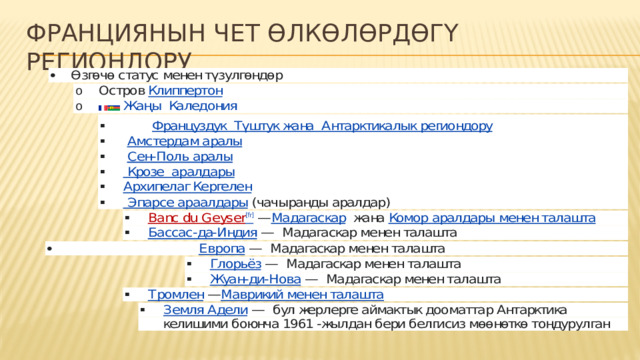Follow the Жуан-ди-Нова link
This screenshot has width=640, height=360.
(255, 279)
